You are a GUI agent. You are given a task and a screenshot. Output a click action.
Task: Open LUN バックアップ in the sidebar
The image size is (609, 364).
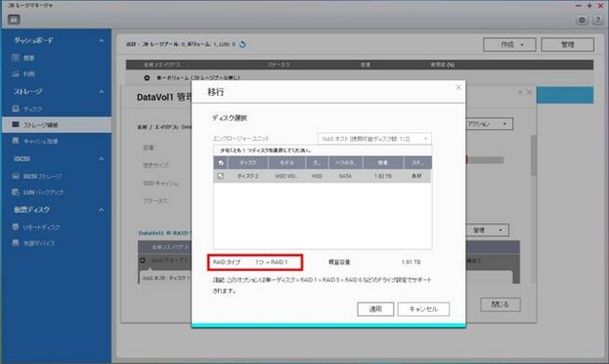pos(38,193)
